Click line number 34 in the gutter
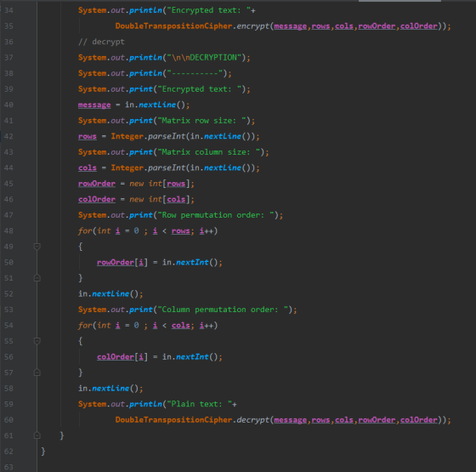Viewport: 476px width, 472px height. pos(8,10)
